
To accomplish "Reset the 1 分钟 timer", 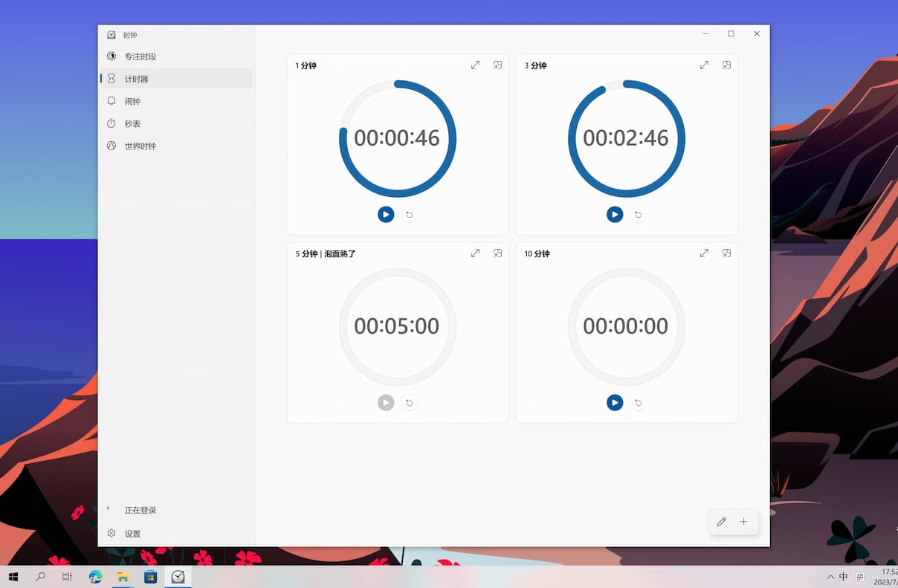I will click(409, 215).
